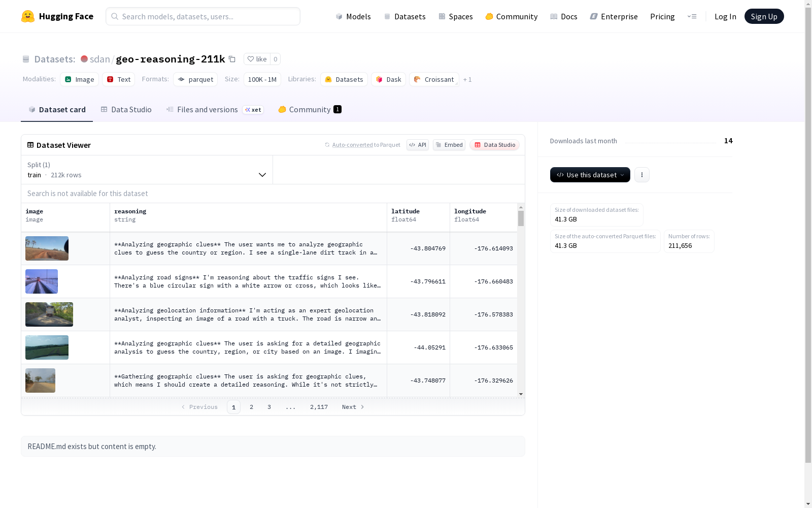Open the Pricing page
This screenshot has height=508, width=812.
coord(662,16)
